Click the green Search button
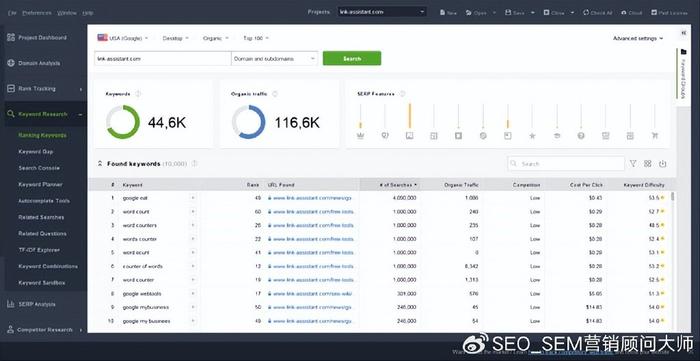The image size is (700, 361). pyautogui.click(x=352, y=58)
